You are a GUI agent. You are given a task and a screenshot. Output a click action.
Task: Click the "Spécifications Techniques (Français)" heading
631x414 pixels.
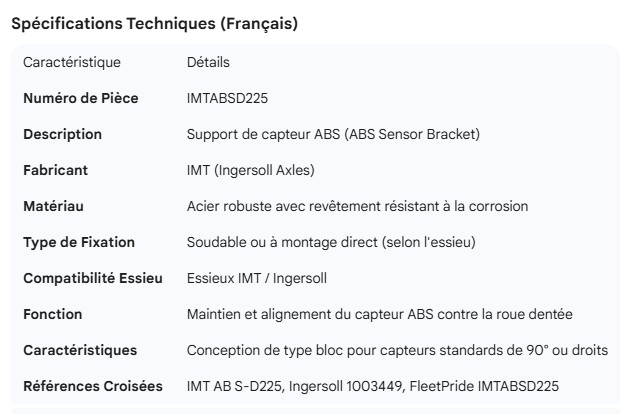tap(154, 24)
